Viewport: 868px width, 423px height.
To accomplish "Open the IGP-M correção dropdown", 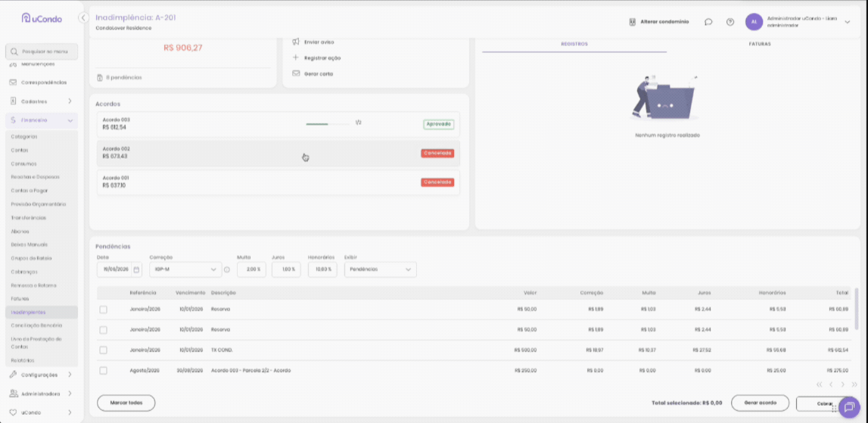I will point(185,269).
